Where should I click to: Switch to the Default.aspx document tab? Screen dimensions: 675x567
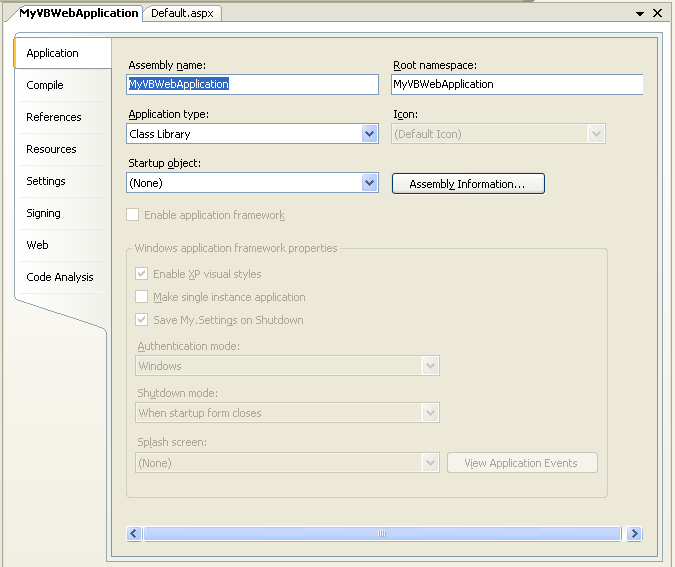point(183,13)
